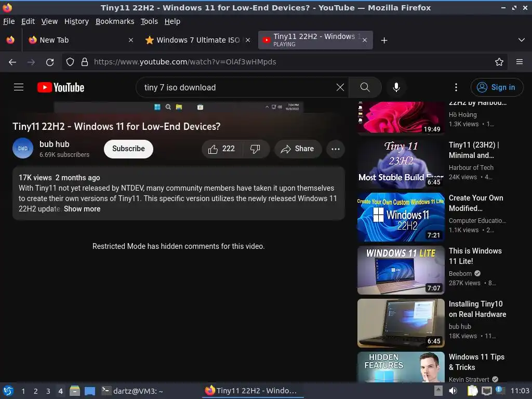
Task: Open This is Windows 11 Lite! title
Action: (475, 256)
